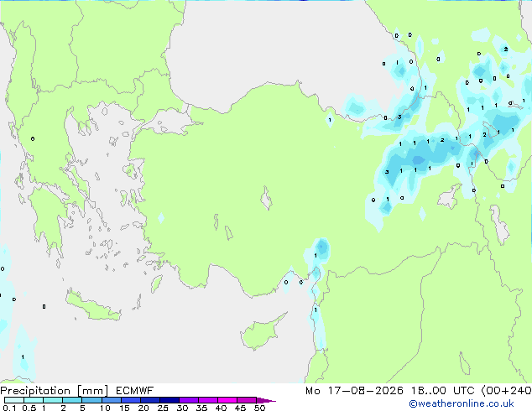Click the "10" legend scale label
Image resolution: width=532 pixels, height=411 pixels.
tap(105, 408)
